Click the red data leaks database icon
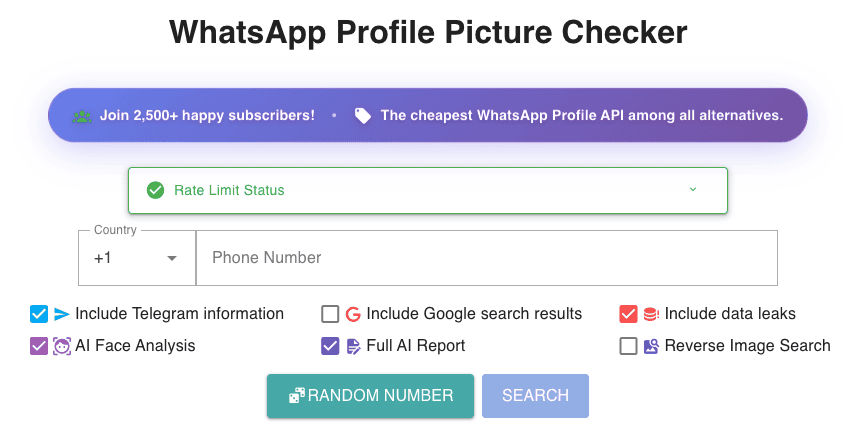 (651, 314)
